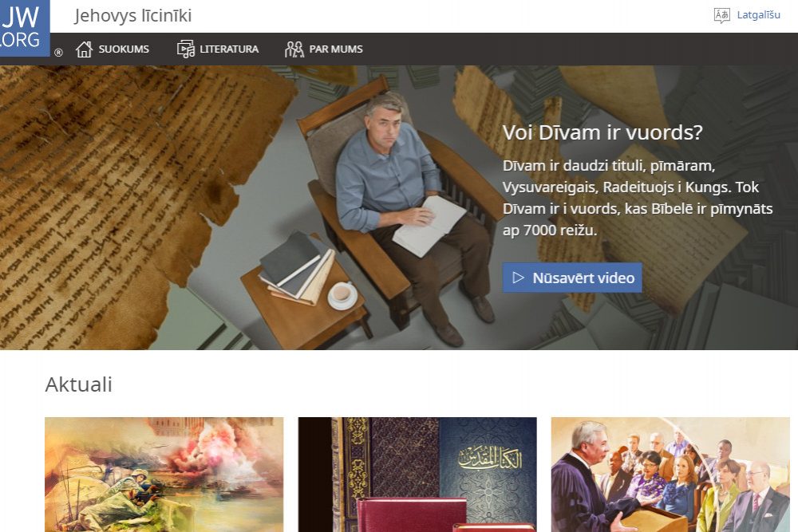Viewport: 798px width, 532px height.
Task: Click the Jehovys līcinīki site title
Action: [x=132, y=16]
